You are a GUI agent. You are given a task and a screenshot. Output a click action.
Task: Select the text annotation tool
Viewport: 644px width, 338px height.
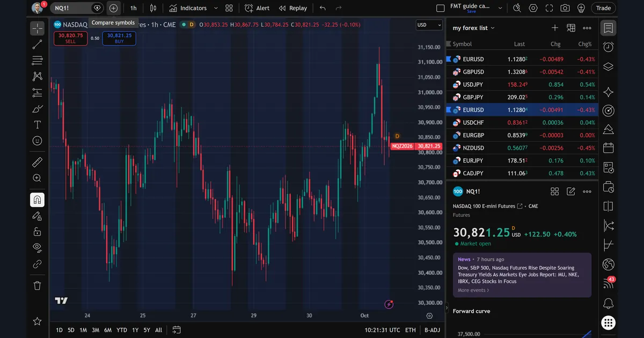click(x=37, y=125)
